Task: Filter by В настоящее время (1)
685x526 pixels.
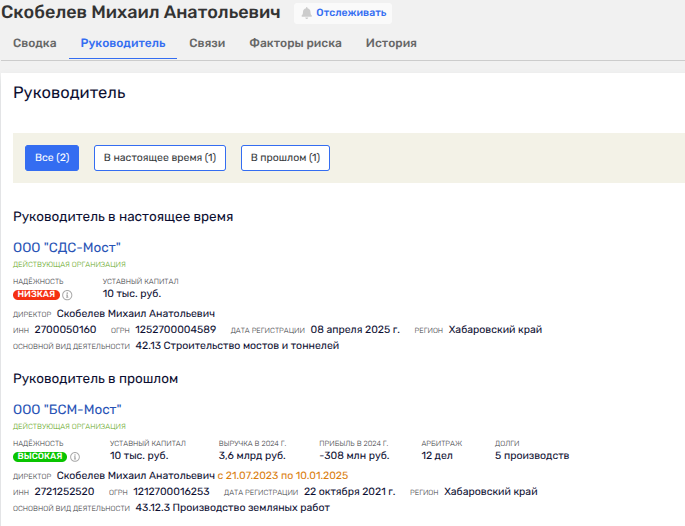Action: (x=160, y=158)
